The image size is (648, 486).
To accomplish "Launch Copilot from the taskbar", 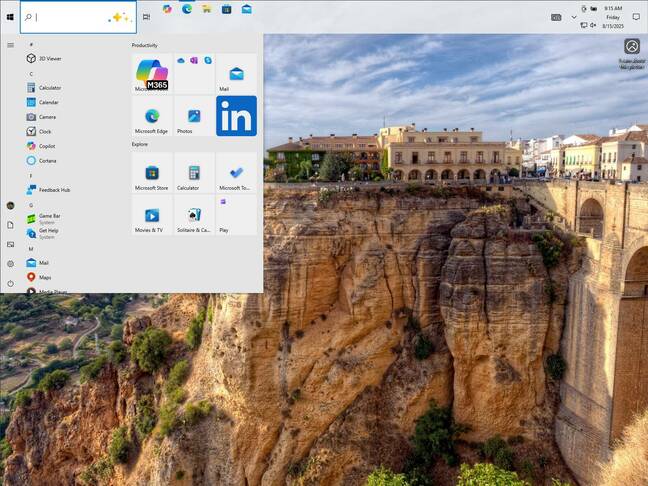I will coord(167,9).
